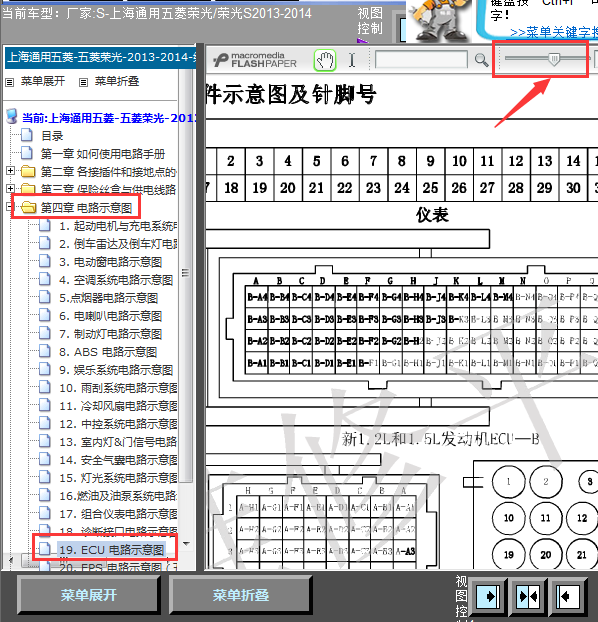
Task: Click the mechanic cartoon mascot image
Action: click(x=438, y=20)
